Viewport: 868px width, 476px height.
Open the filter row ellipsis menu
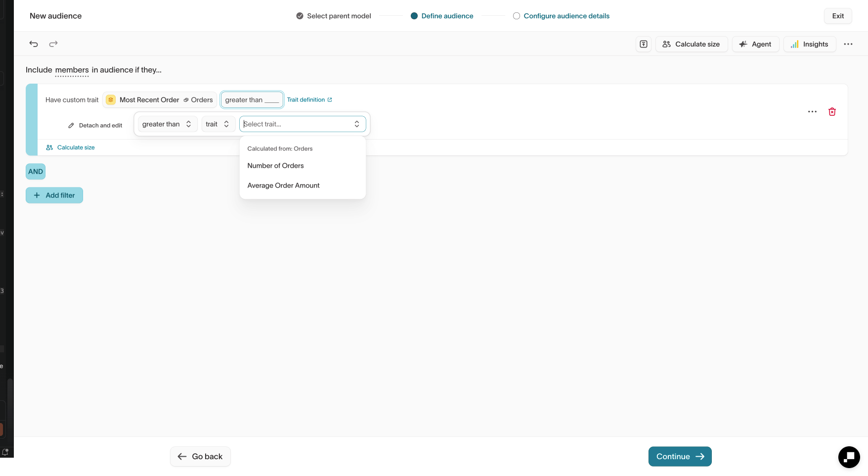(x=812, y=112)
